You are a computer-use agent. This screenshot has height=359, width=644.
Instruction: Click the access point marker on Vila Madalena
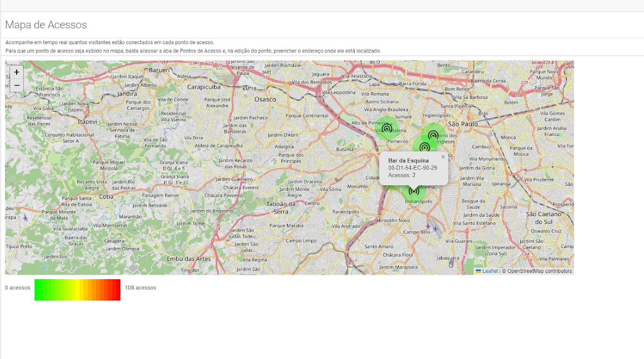[x=387, y=129]
